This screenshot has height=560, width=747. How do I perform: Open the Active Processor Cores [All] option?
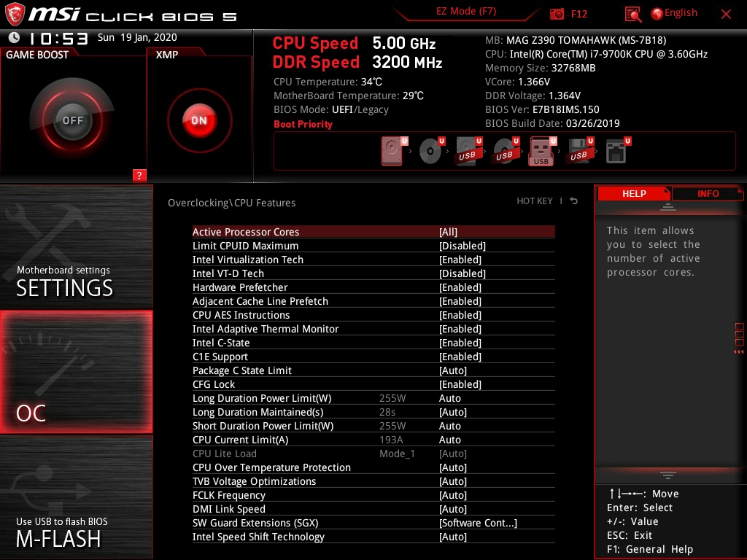click(373, 232)
